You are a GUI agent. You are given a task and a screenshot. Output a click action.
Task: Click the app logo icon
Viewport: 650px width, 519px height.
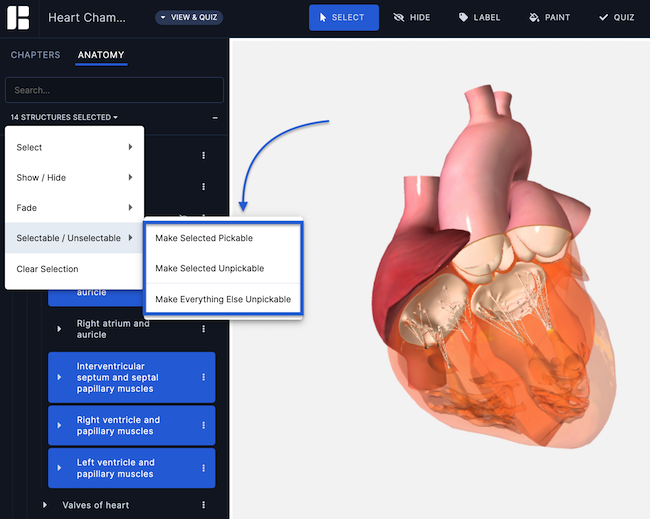[18, 17]
